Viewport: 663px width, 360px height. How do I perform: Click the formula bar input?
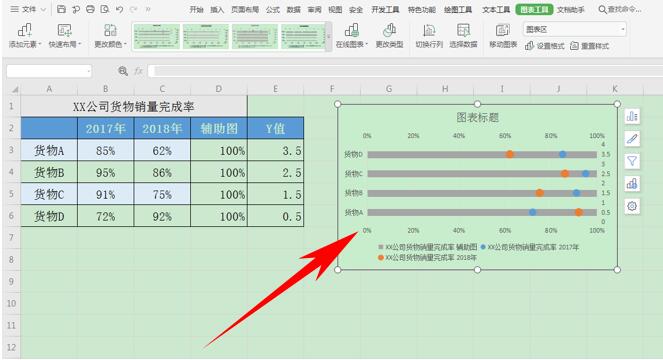[x=405, y=71]
